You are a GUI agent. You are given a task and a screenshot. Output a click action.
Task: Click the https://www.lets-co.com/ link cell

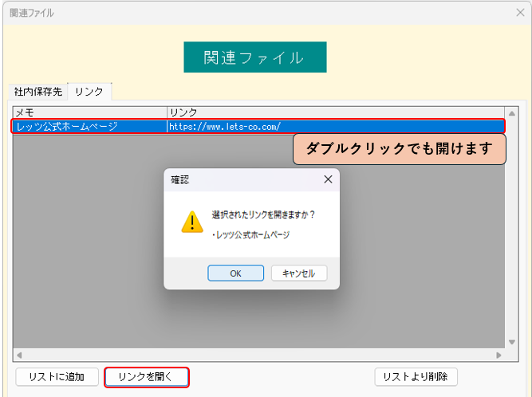[x=224, y=126]
